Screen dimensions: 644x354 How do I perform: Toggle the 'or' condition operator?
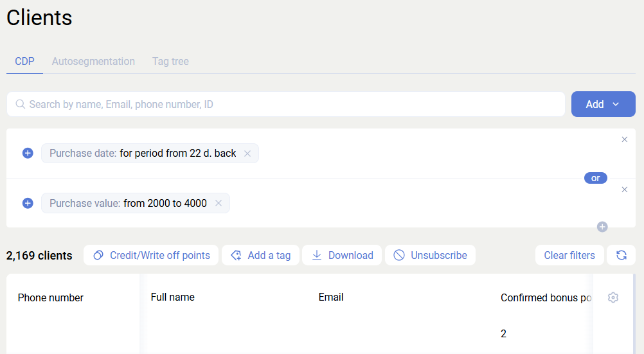pos(595,178)
